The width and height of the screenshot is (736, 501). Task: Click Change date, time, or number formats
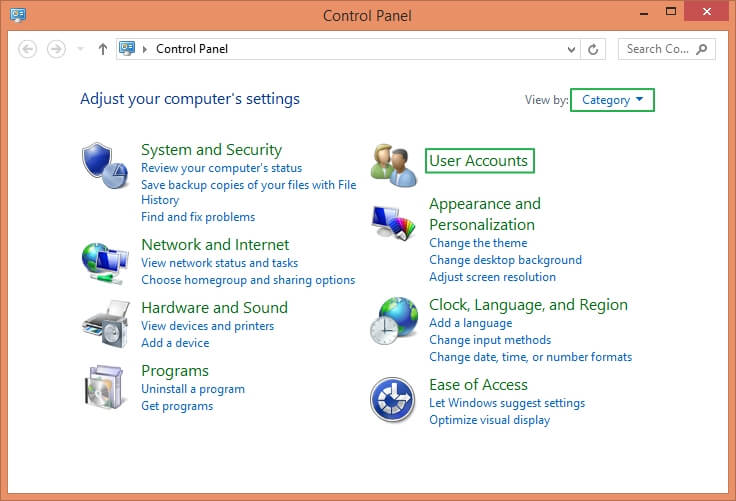pos(531,357)
